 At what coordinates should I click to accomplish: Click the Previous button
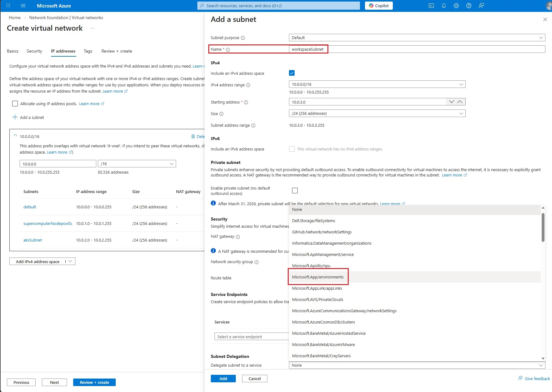pyautogui.click(x=21, y=382)
